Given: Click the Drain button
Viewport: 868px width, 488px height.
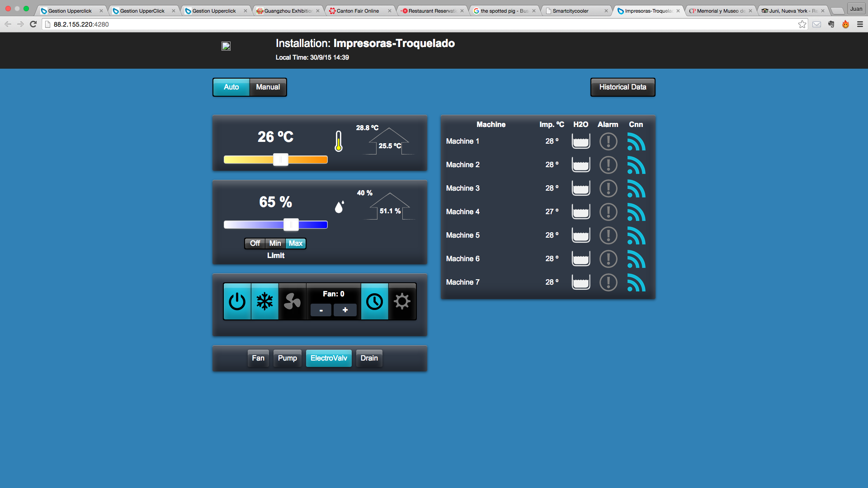Looking at the screenshot, I should point(369,358).
